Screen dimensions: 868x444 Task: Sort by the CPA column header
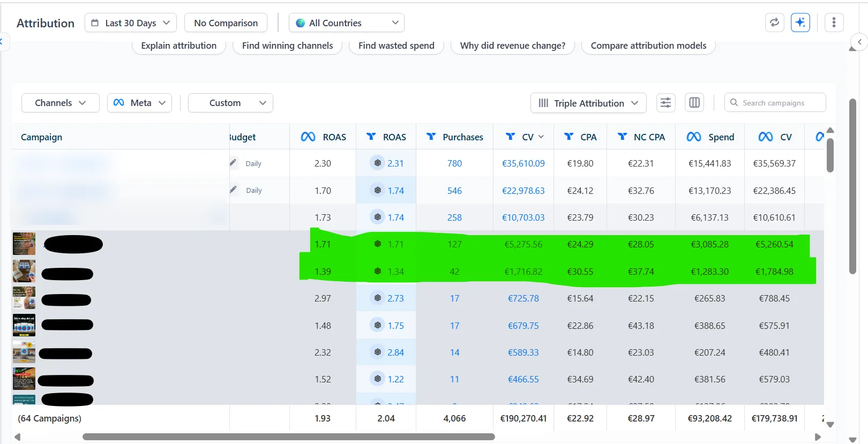(x=581, y=137)
